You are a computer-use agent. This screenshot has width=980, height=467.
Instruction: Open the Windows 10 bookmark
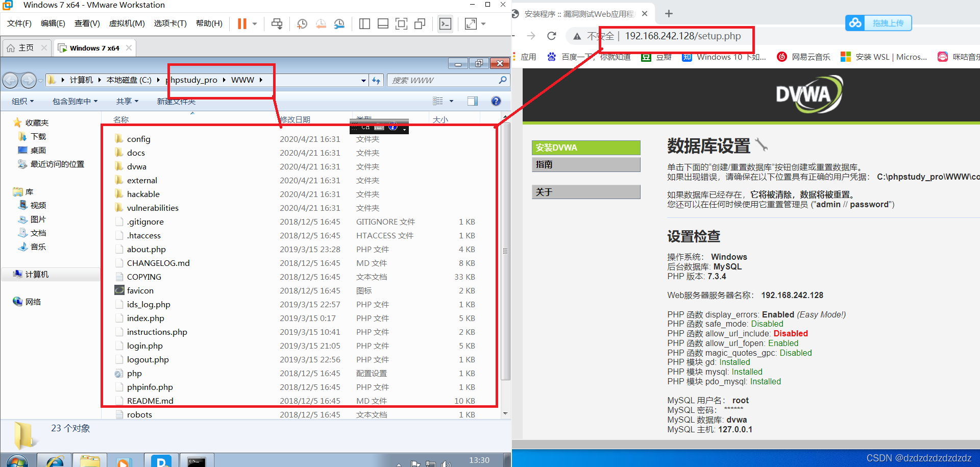(x=724, y=57)
